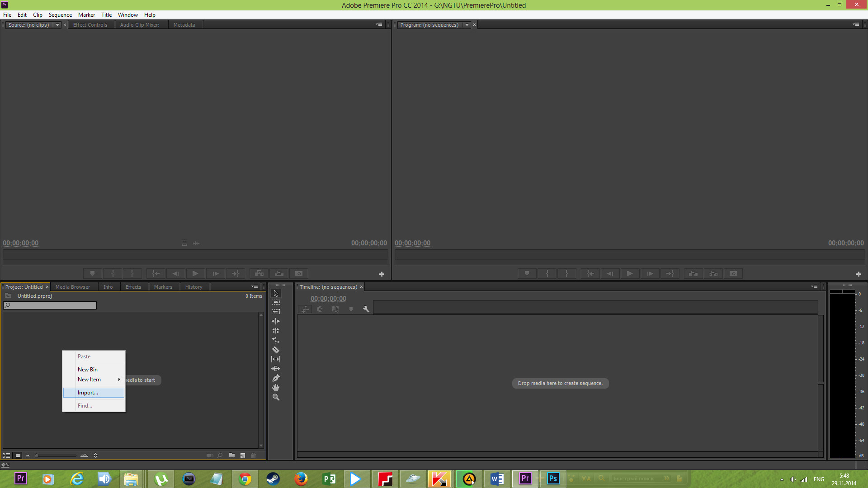Click the Export Frame camera icon in Program monitor
Screen dimensions: 868x488
click(x=733, y=273)
